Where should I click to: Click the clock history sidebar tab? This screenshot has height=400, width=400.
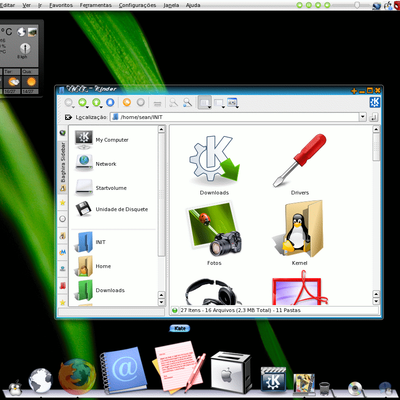pyautogui.click(x=62, y=219)
